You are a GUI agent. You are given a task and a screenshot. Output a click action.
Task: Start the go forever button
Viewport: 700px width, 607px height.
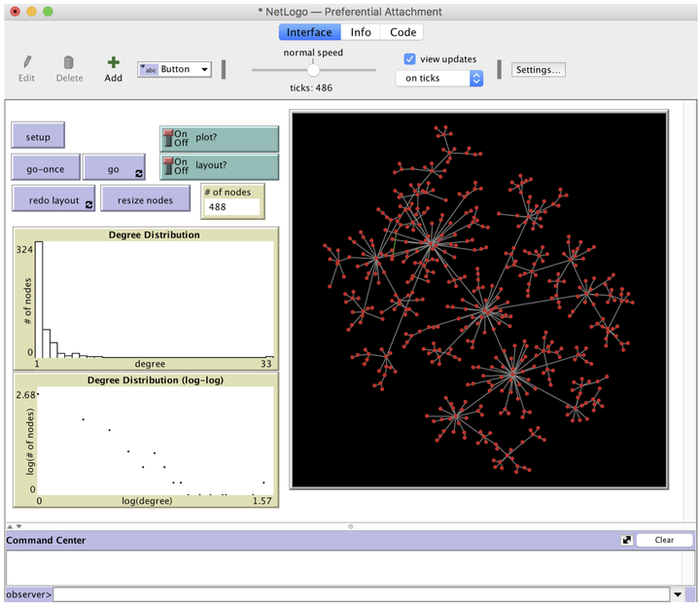click(x=114, y=167)
